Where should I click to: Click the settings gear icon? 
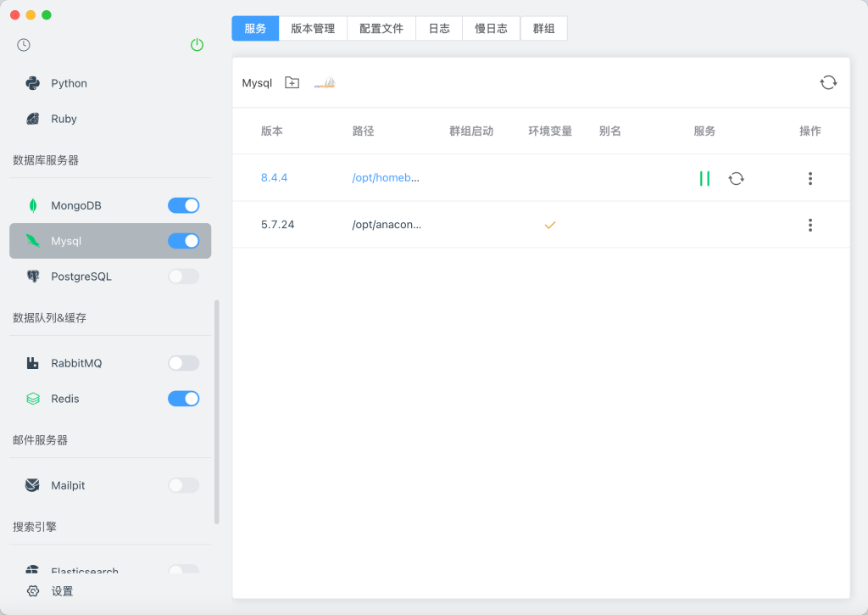point(33,591)
